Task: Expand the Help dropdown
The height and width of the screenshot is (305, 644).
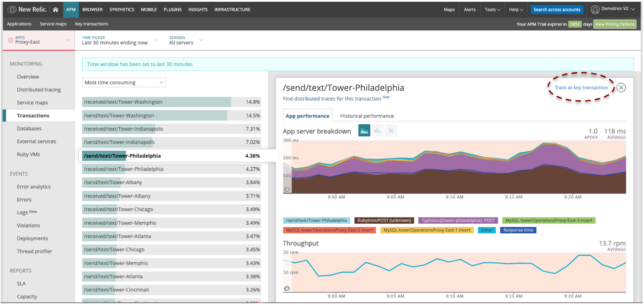Action: point(516,10)
